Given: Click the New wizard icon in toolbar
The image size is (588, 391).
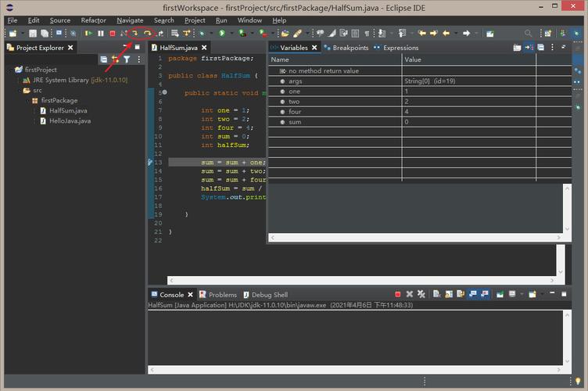Looking at the screenshot, I should click(x=13, y=34).
